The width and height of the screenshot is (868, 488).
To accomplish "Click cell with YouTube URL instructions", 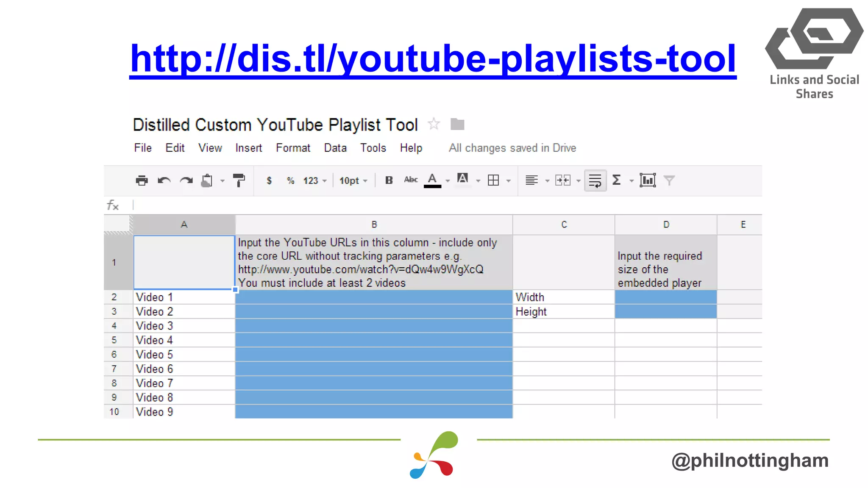I will [374, 262].
